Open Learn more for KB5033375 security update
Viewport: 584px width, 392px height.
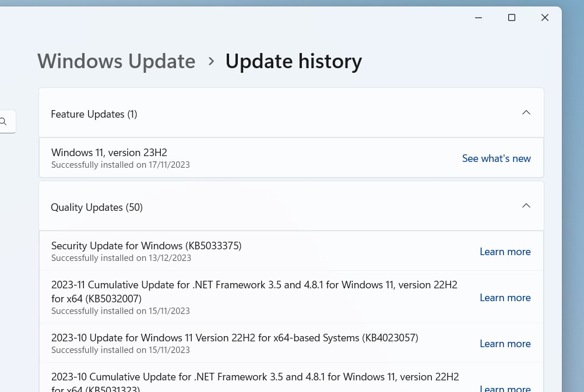505,252
